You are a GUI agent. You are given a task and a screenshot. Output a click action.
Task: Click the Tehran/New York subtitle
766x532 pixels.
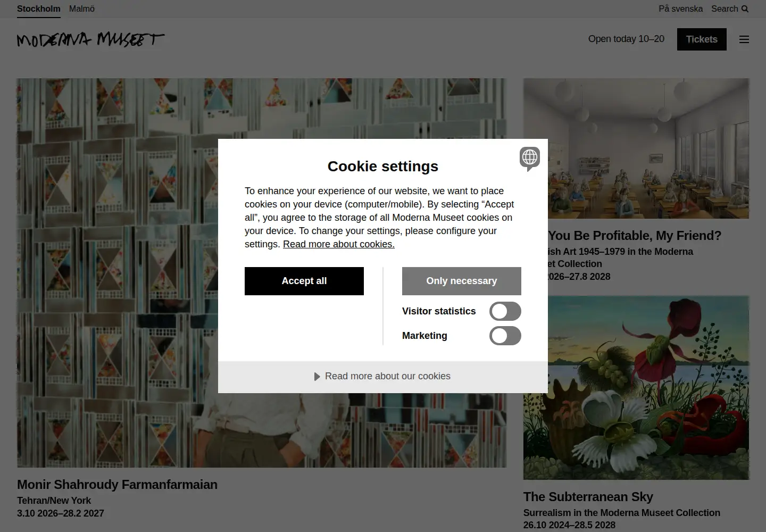54,501
